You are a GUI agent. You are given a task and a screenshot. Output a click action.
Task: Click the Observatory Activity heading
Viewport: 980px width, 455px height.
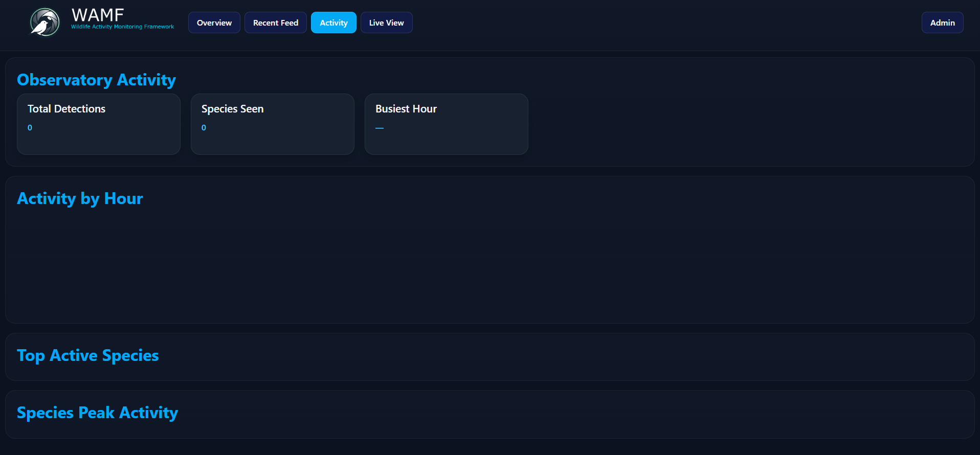click(x=96, y=80)
